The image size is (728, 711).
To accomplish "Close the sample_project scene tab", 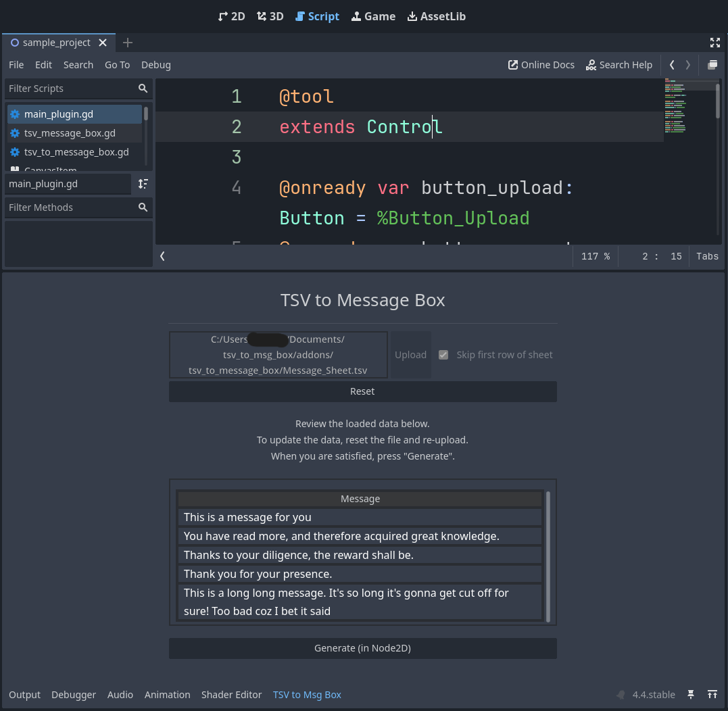I will point(103,43).
